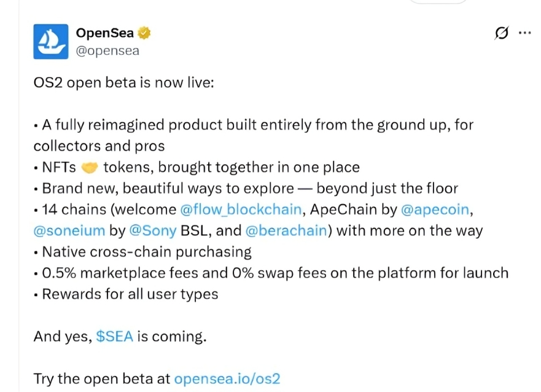
Task: Click the "Try the open beta at" text
Action: pyautogui.click(x=102, y=379)
